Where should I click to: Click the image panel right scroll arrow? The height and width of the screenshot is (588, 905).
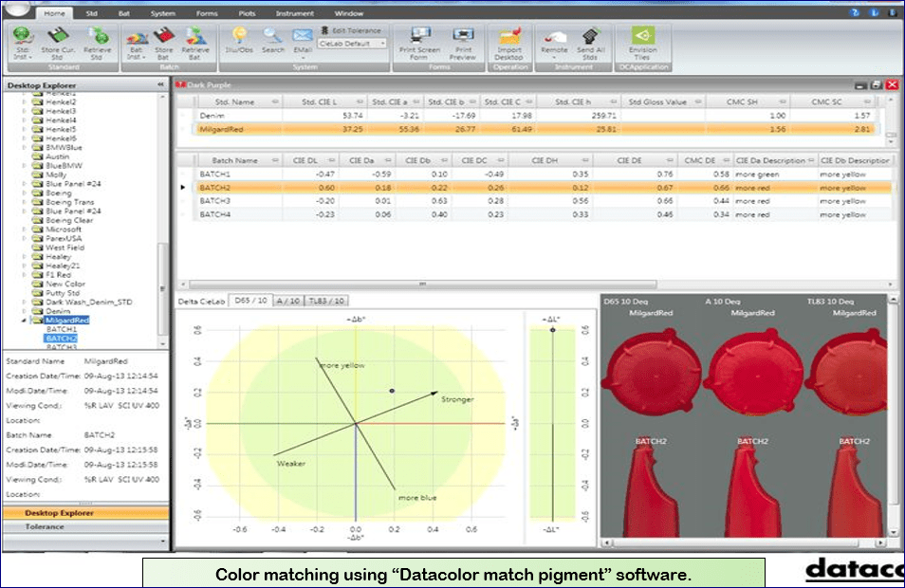pos(879,542)
